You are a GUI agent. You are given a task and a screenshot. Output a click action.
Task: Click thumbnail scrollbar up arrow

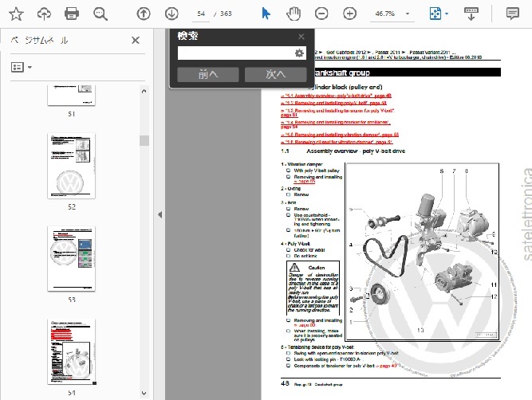tap(144, 91)
